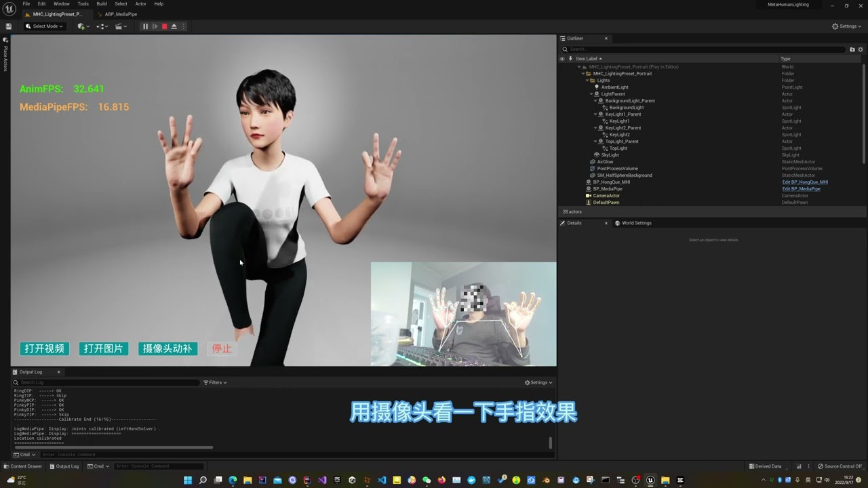Viewport: 868px width, 488px height.
Task: Open Edit BP_HongQue_MHI link
Action: 805,182
